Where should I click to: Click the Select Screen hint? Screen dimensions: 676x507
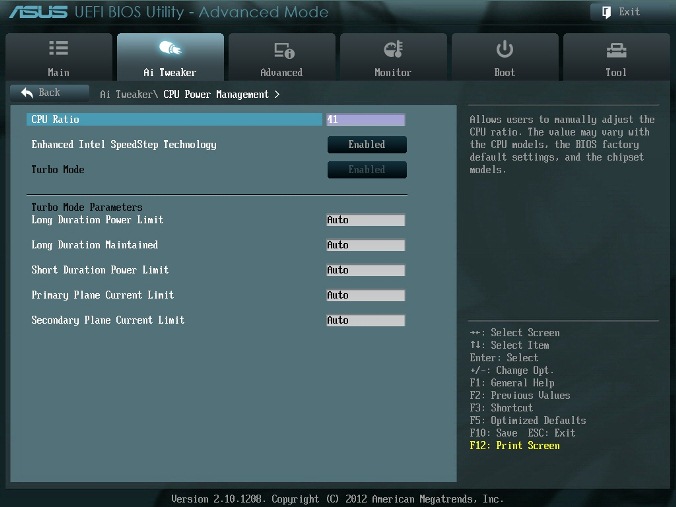(x=515, y=332)
